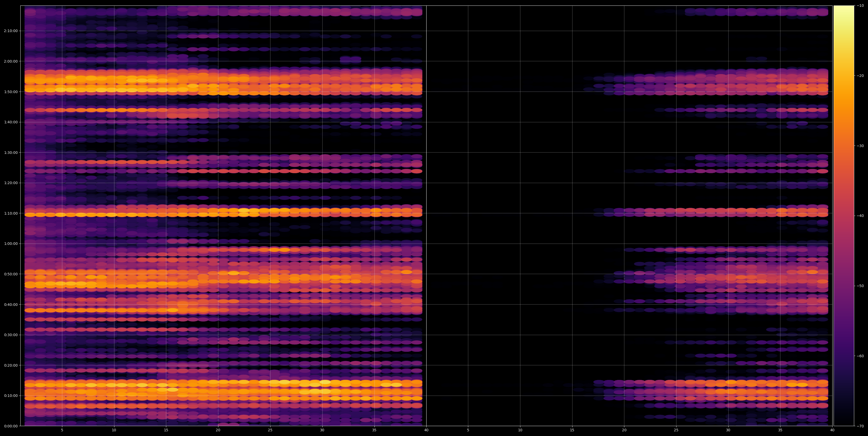Image resolution: width=868 pixels, height=436 pixels.
Task: Click x-axis tick 25 of the right plot
Action: point(676,430)
